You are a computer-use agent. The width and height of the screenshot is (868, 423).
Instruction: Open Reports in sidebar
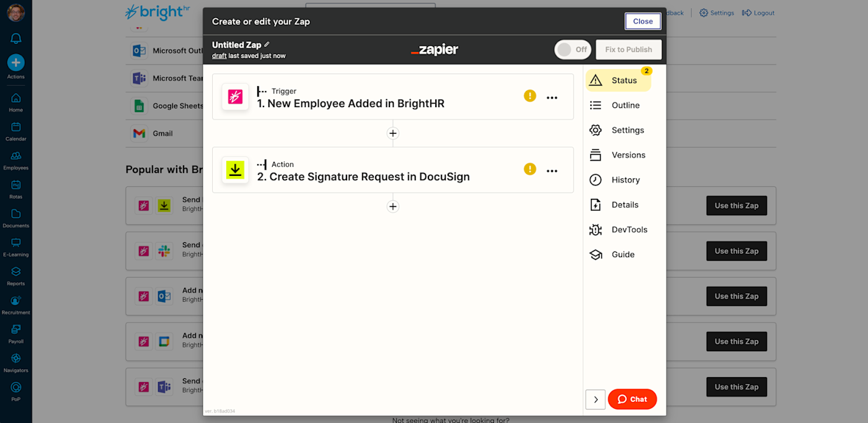coord(15,276)
